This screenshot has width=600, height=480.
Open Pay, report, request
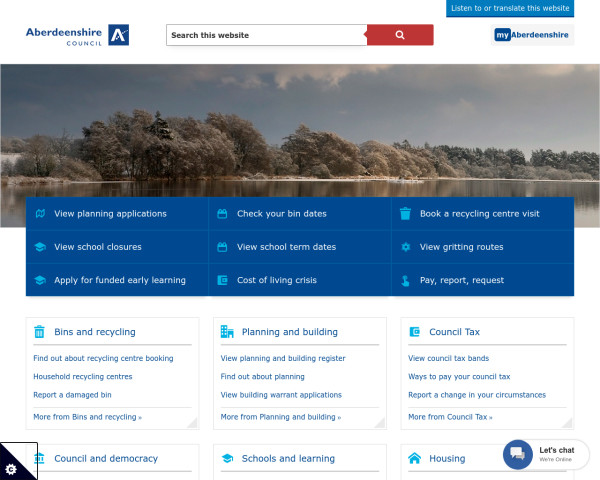point(462,280)
